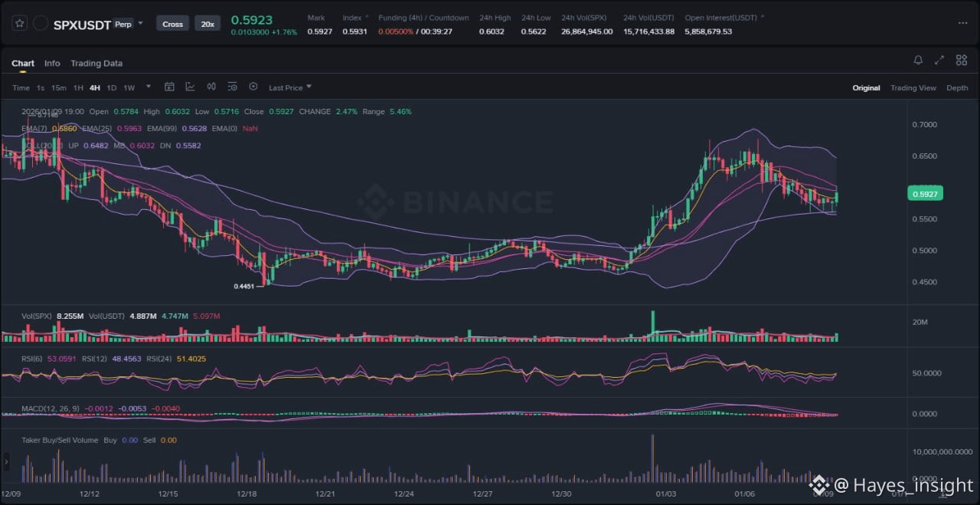The image size is (980, 505).
Task: Expand more time intervals dropdown arrow
Action: 149,87
